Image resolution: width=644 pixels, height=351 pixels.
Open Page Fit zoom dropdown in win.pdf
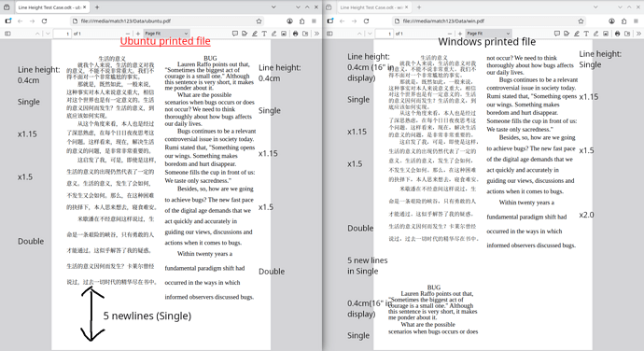488,34
